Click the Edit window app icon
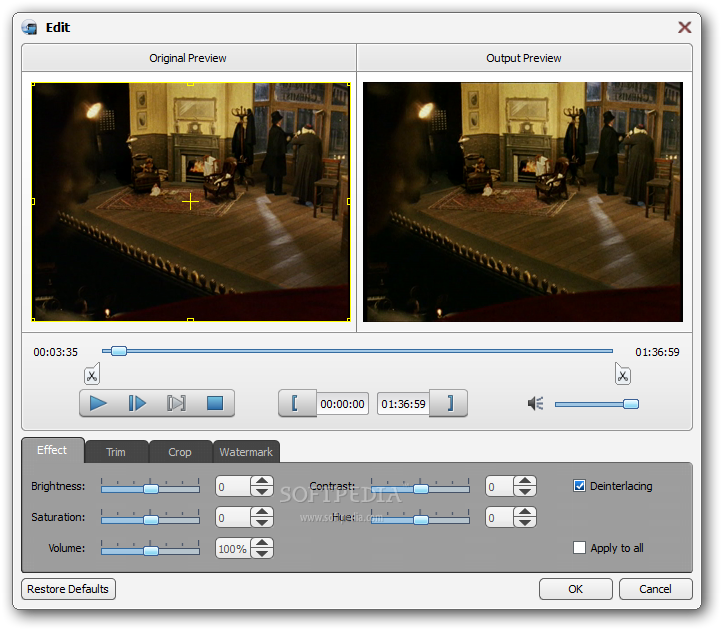 tap(29, 28)
